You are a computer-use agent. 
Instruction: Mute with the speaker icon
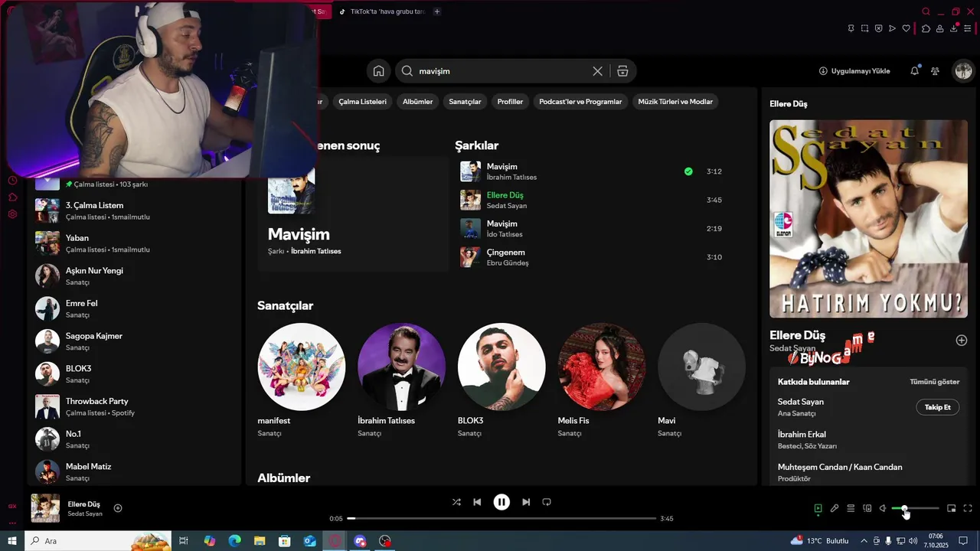tap(883, 508)
